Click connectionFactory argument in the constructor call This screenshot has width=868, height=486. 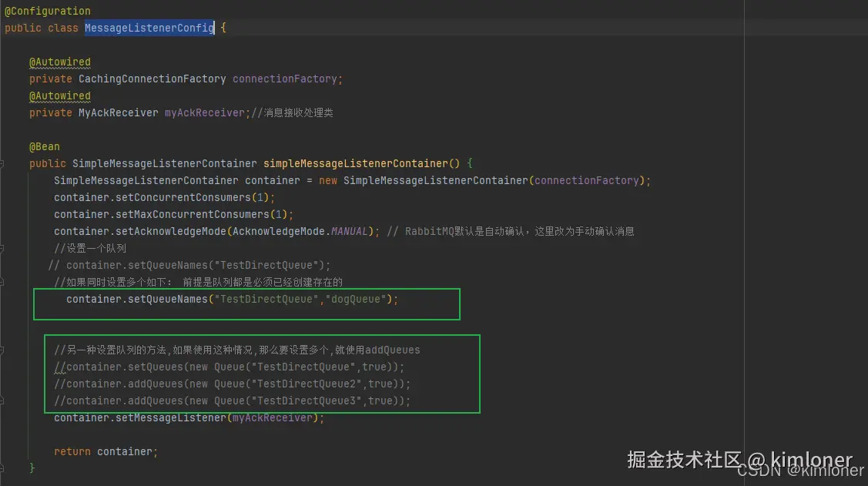pos(586,180)
